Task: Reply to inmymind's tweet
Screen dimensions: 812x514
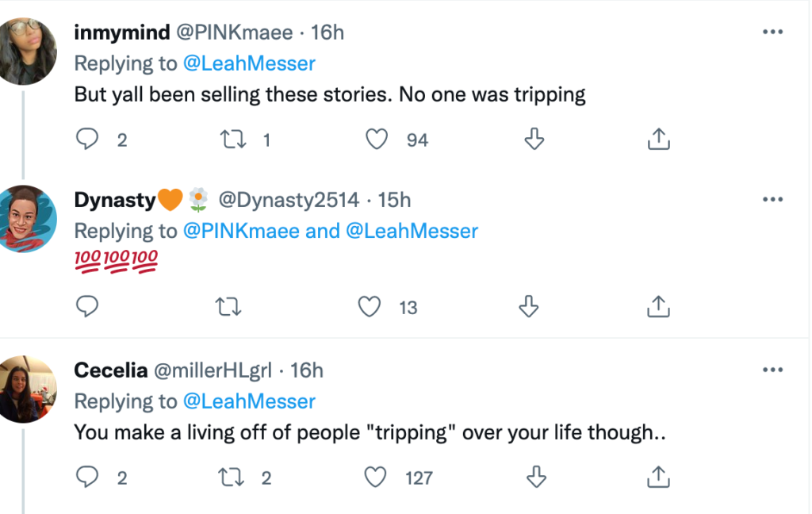Action: pos(86,140)
